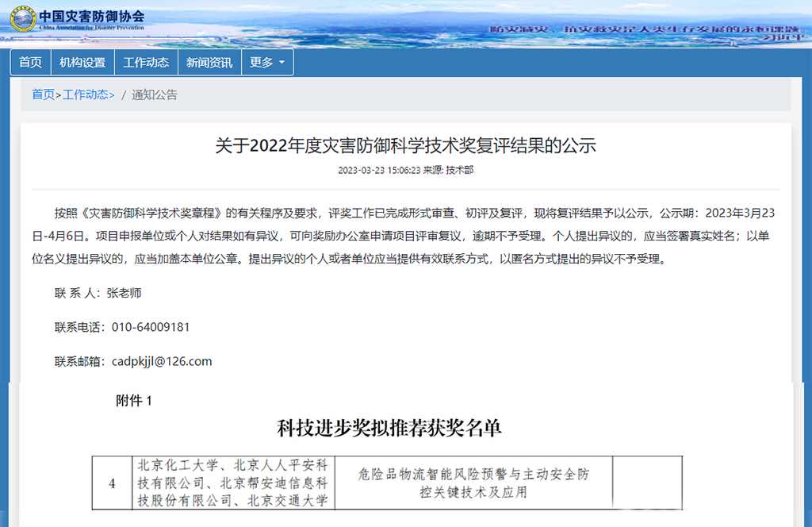
Task: Follow the 首页 breadcrumb link
Action: point(43,94)
